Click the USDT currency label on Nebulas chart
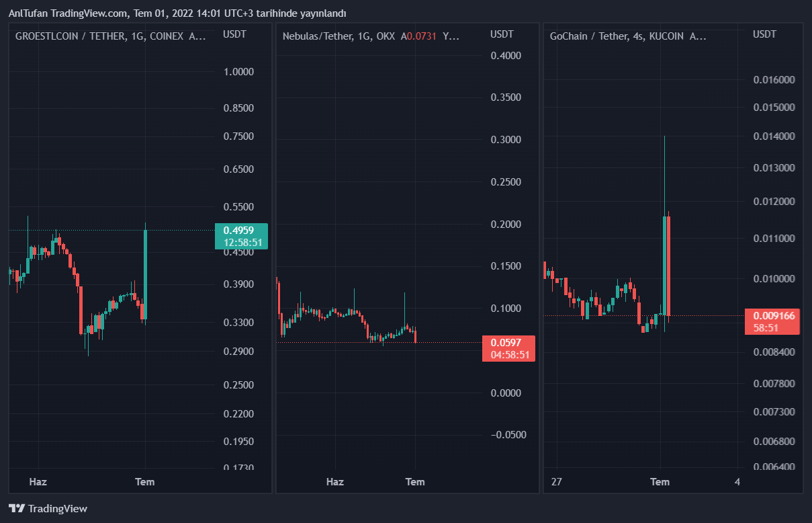 point(502,34)
